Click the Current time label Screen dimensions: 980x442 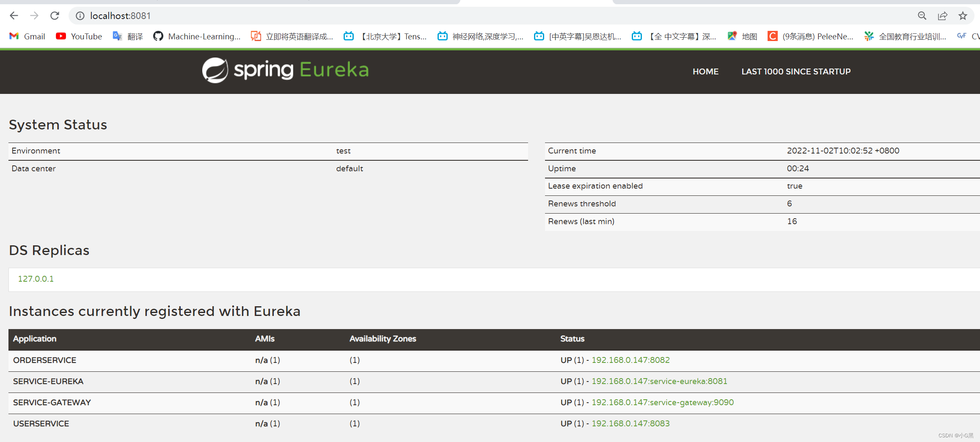(x=572, y=151)
